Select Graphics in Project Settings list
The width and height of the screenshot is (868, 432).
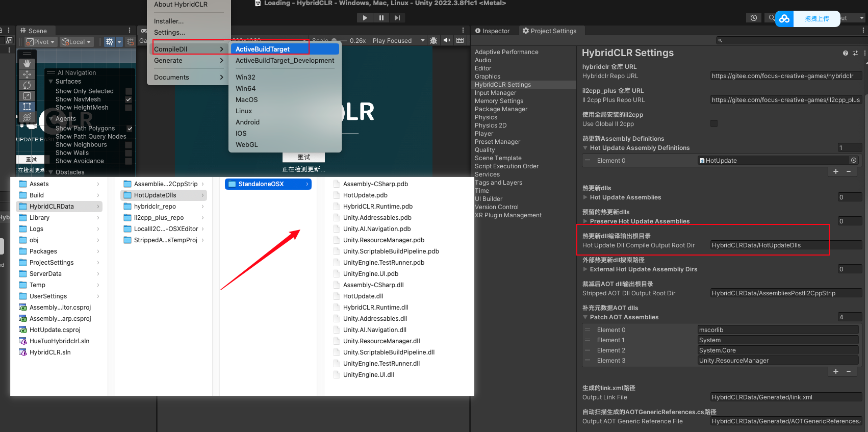tap(488, 77)
